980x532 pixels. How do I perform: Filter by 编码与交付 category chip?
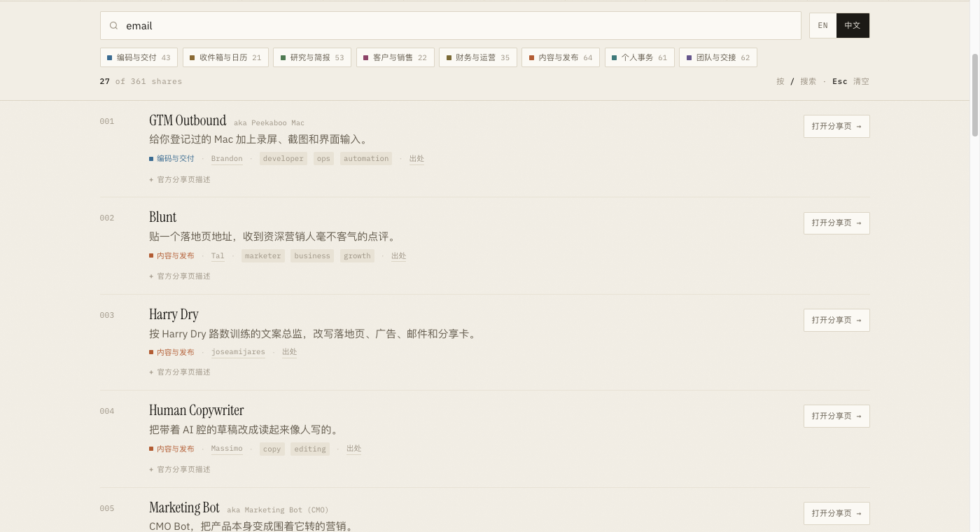pyautogui.click(x=139, y=57)
